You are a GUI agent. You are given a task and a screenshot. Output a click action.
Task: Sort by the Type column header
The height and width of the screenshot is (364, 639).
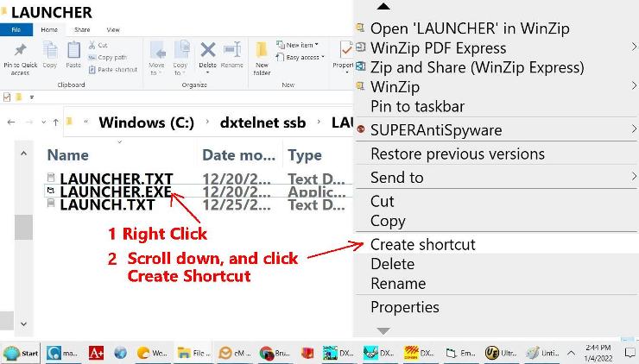[x=305, y=155]
